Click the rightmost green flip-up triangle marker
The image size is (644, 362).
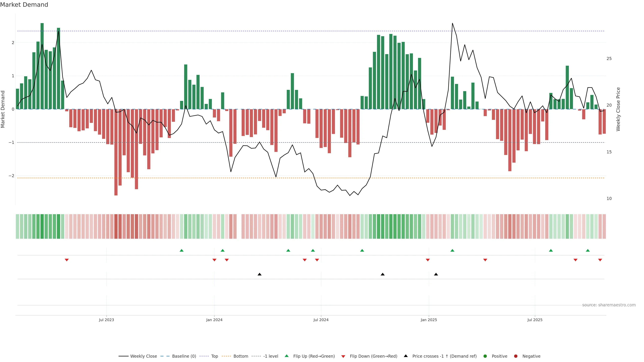(588, 250)
